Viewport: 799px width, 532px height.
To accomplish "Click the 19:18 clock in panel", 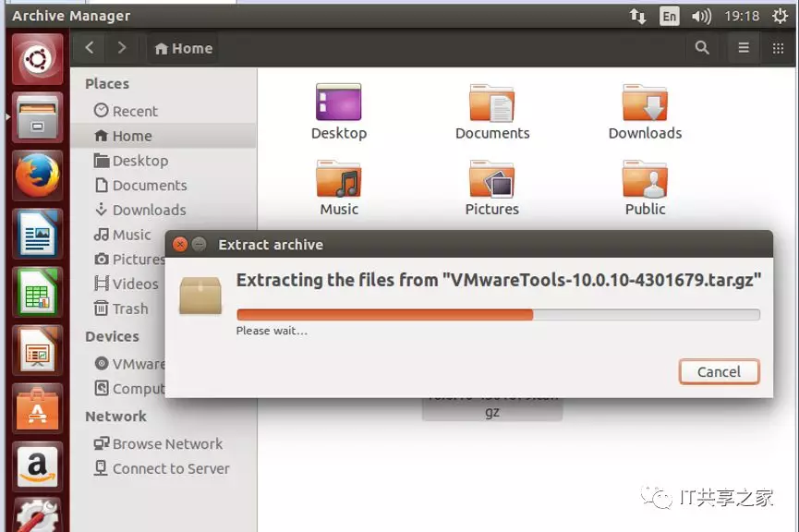I will pyautogui.click(x=742, y=17).
